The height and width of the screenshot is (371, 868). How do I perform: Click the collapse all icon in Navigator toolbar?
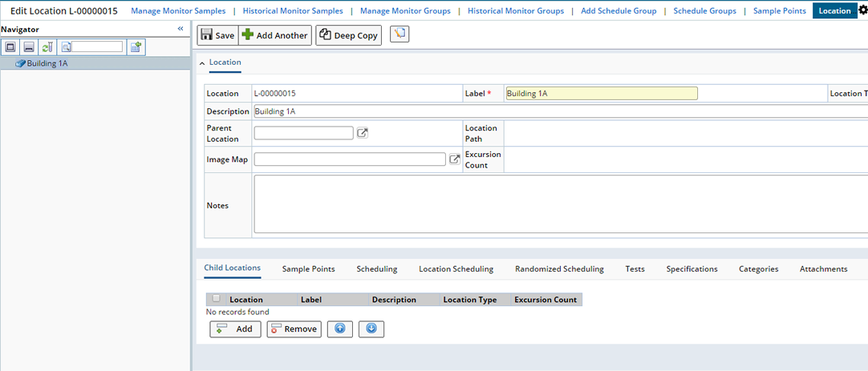click(x=29, y=47)
